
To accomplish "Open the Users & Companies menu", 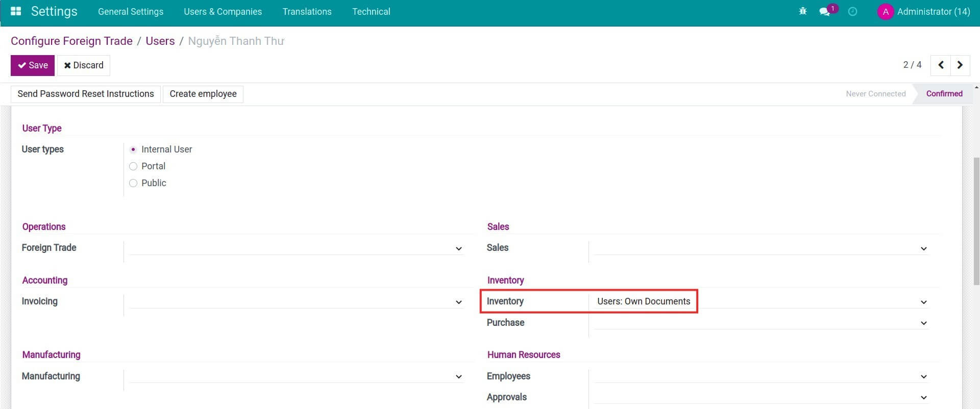I will [223, 11].
